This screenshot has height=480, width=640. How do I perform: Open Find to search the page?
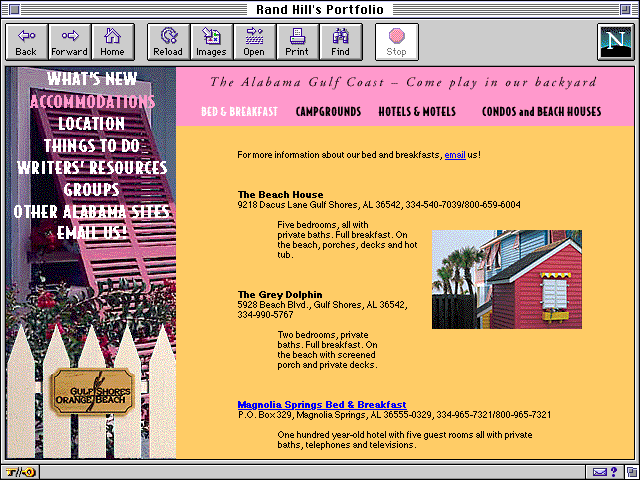(341, 42)
